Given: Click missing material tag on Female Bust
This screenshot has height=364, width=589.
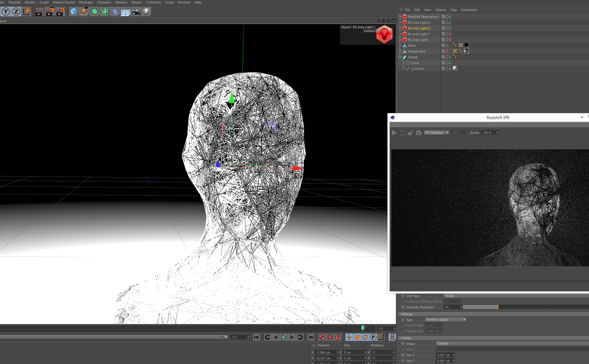Looking at the screenshot, I should point(466,51).
